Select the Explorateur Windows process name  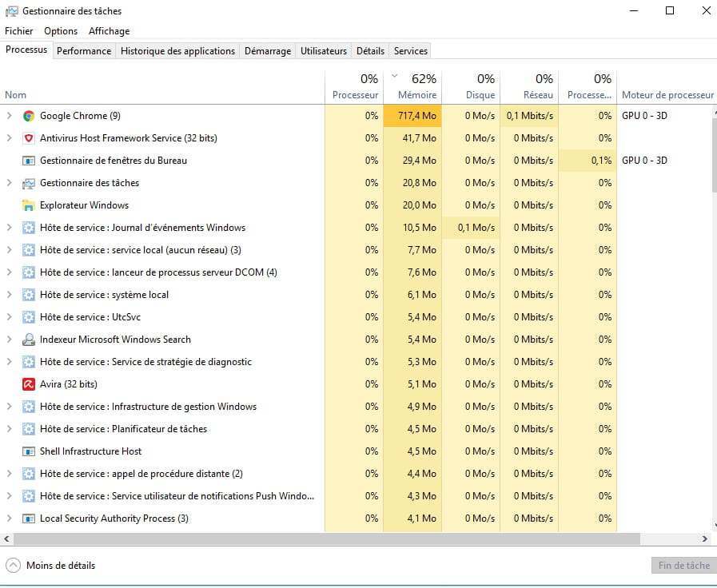tap(84, 205)
